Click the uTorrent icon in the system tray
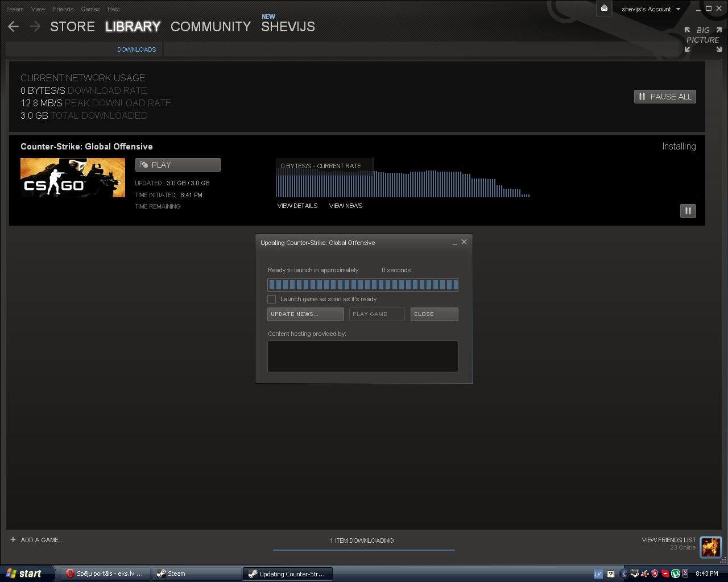The width and height of the screenshot is (728, 582). [676, 573]
